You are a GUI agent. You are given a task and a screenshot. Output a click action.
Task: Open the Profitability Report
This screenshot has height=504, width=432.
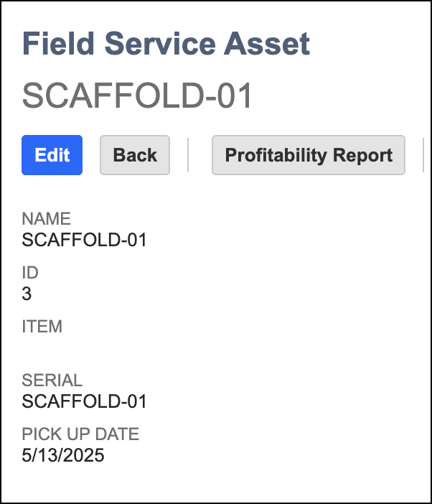[x=309, y=155]
